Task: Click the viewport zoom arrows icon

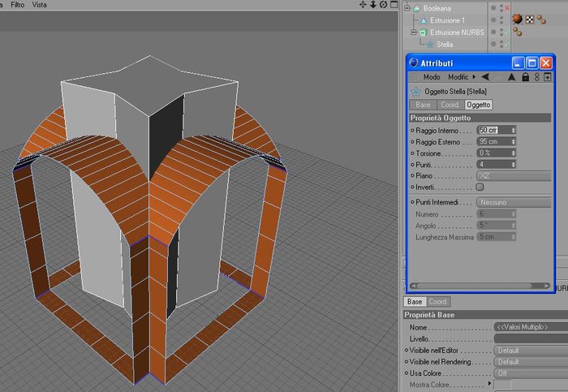Action: 373,4
